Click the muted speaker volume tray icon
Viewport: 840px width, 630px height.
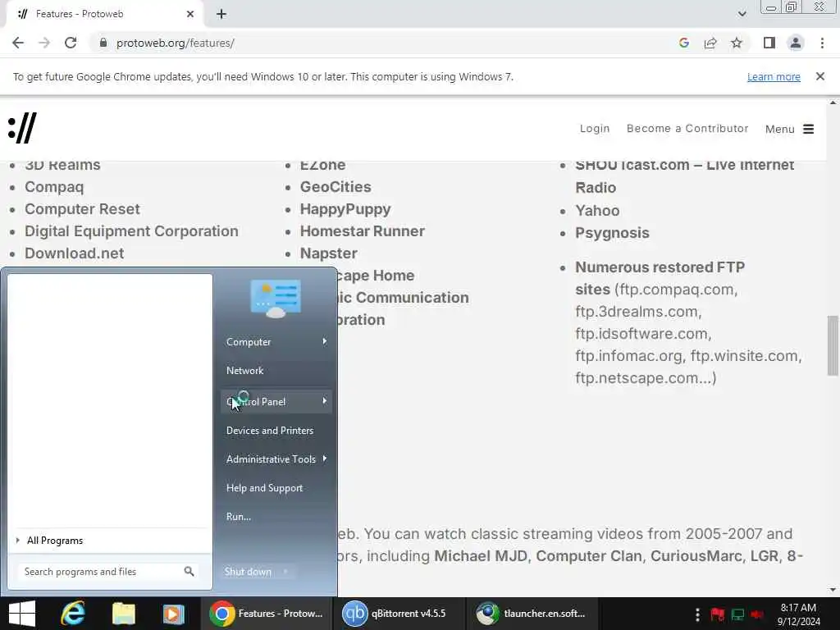point(757,614)
